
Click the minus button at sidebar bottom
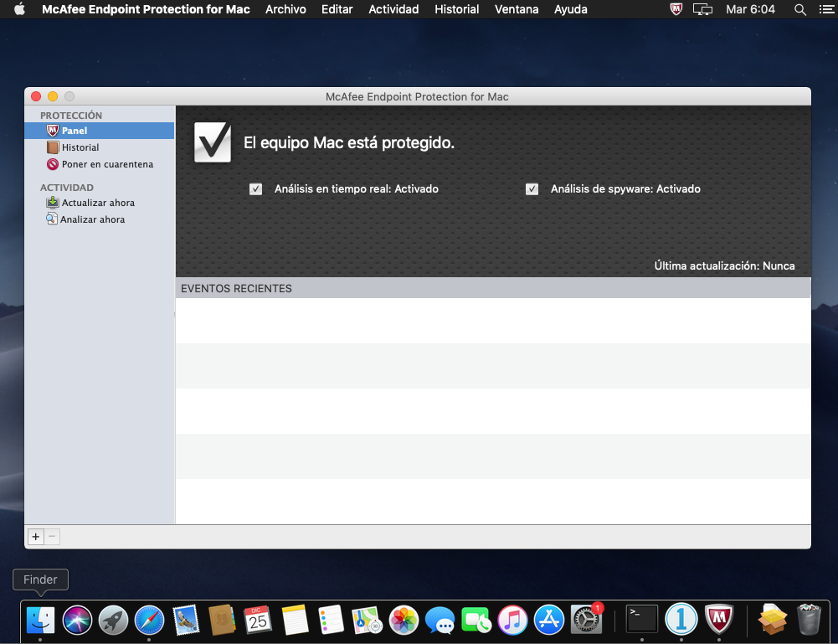pos(52,537)
